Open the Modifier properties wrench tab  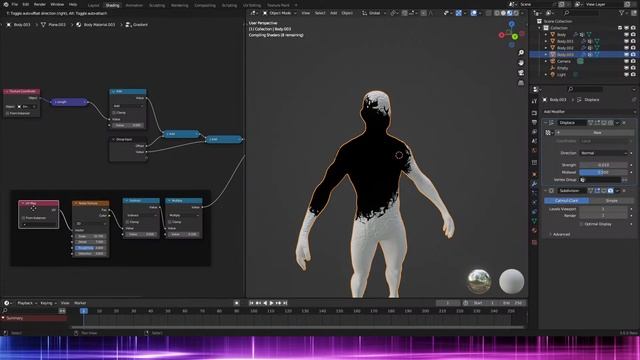tap(534, 183)
